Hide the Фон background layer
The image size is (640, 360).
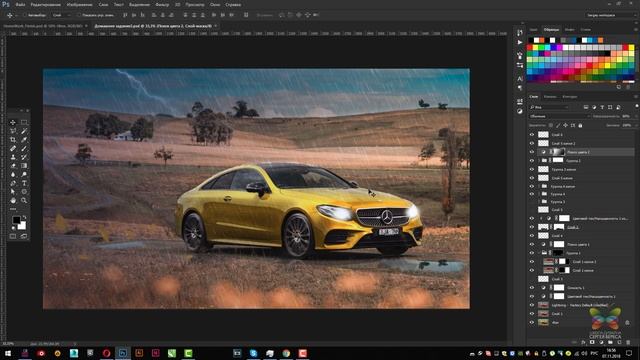tap(531, 322)
